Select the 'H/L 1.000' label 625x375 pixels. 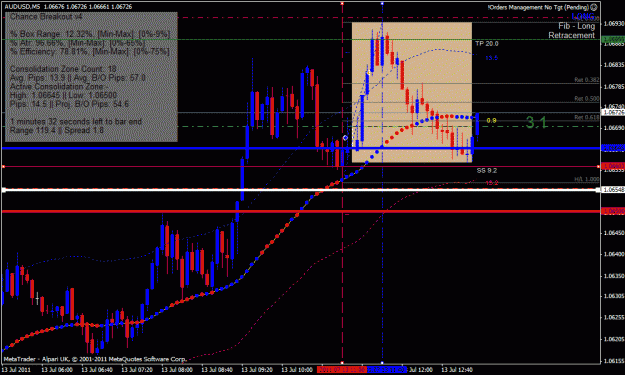click(x=586, y=179)
